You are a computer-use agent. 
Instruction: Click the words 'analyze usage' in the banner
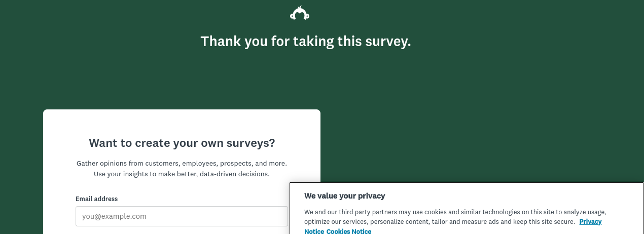tap(585, 212)
